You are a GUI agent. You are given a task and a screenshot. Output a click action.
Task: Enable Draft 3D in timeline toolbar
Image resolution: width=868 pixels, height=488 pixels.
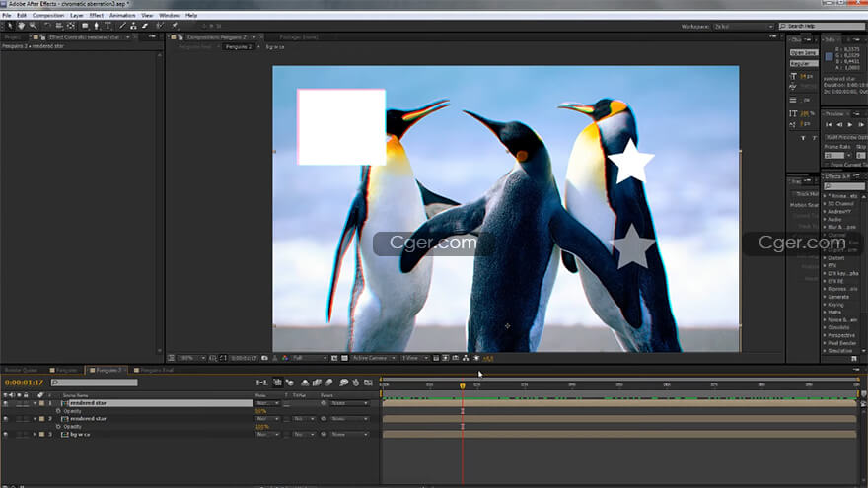(x=290, y=383)
